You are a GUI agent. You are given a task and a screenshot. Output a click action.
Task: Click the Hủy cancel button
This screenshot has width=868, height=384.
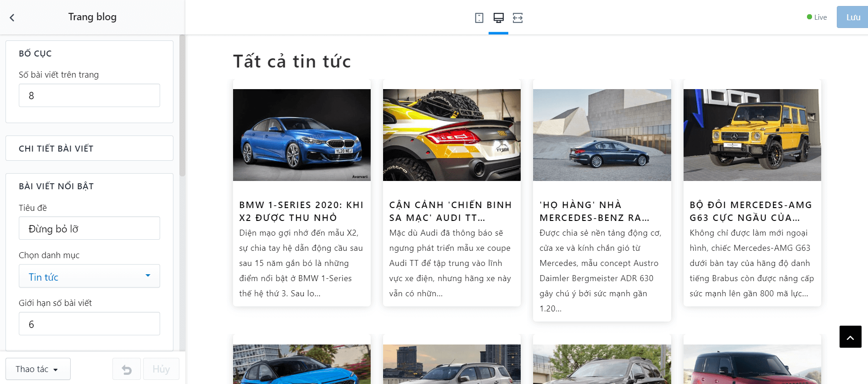(161, 369)
